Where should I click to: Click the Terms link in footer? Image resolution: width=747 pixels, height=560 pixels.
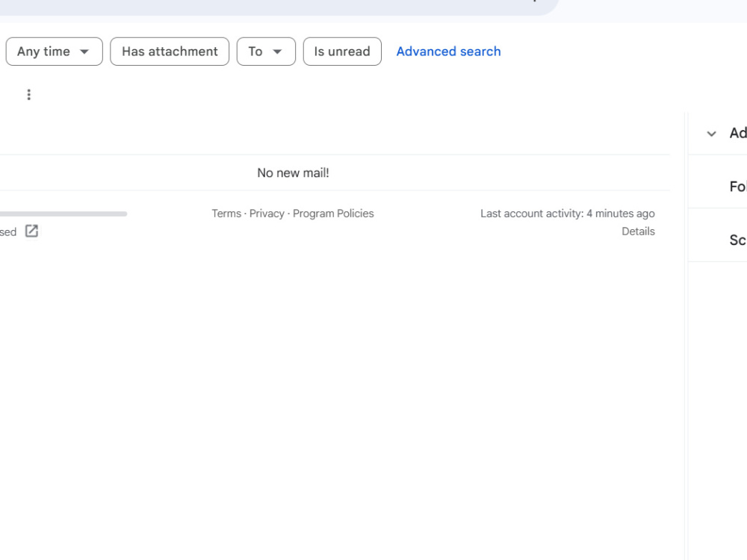click(226, 214)
